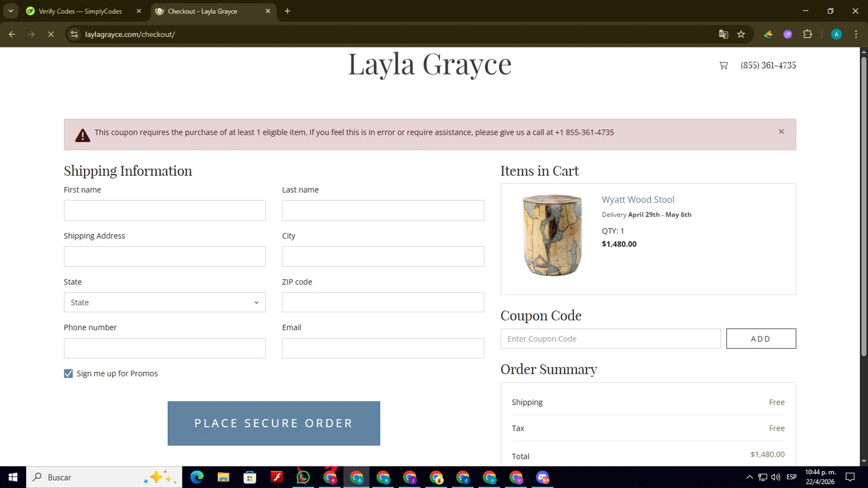The width and height of the screenshot is (868, 488).
Task: Focus the City field
Action: (x=383, y=257)
